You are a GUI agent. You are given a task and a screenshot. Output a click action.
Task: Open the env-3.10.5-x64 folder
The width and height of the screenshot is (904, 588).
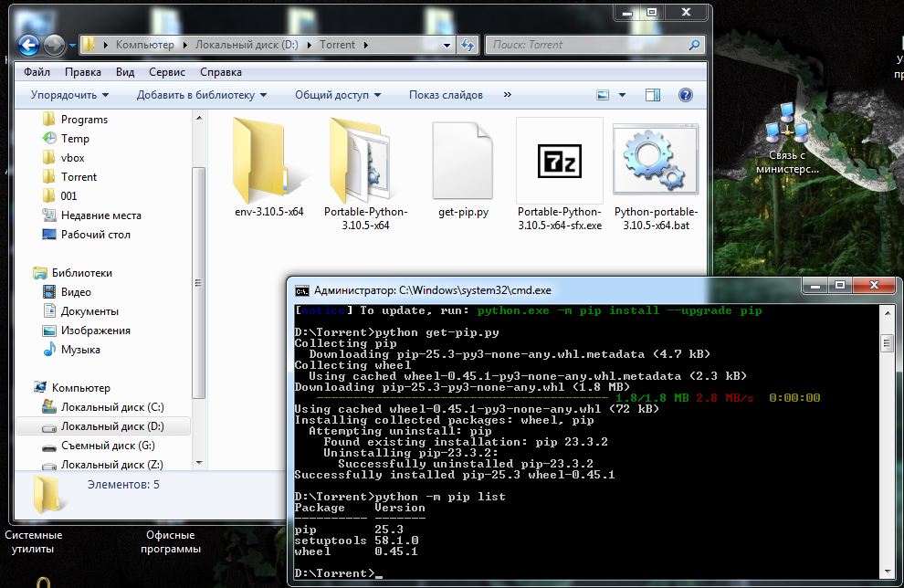coord(268,162)
